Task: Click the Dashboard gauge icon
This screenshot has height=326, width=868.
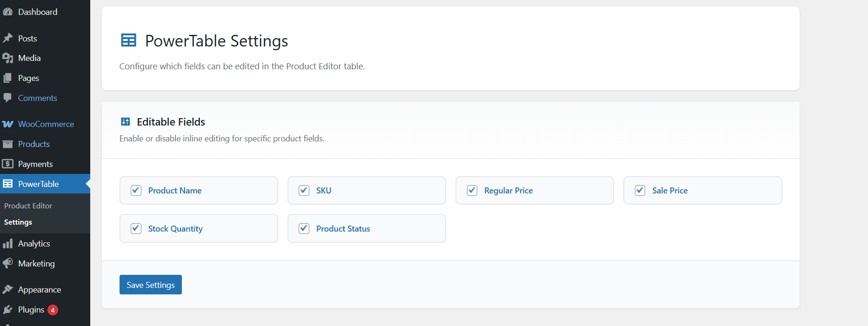Action: [8, 11]
